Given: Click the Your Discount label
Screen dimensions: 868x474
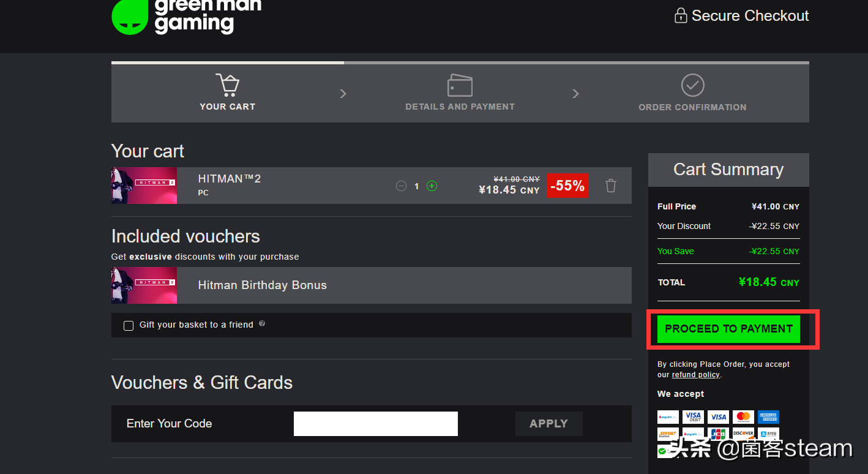Looking at the screenshot, I should pyautogui.click(x=684, y=226).
